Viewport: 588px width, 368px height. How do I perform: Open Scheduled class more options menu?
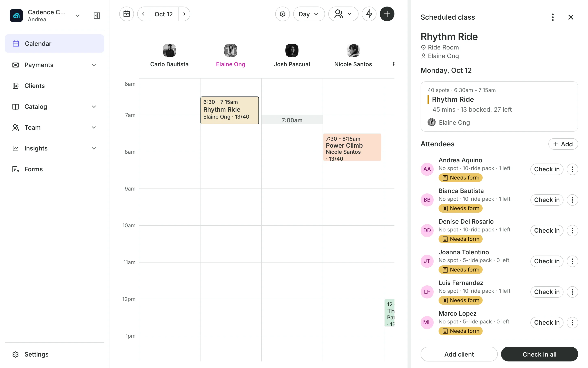tap(553, 17)
